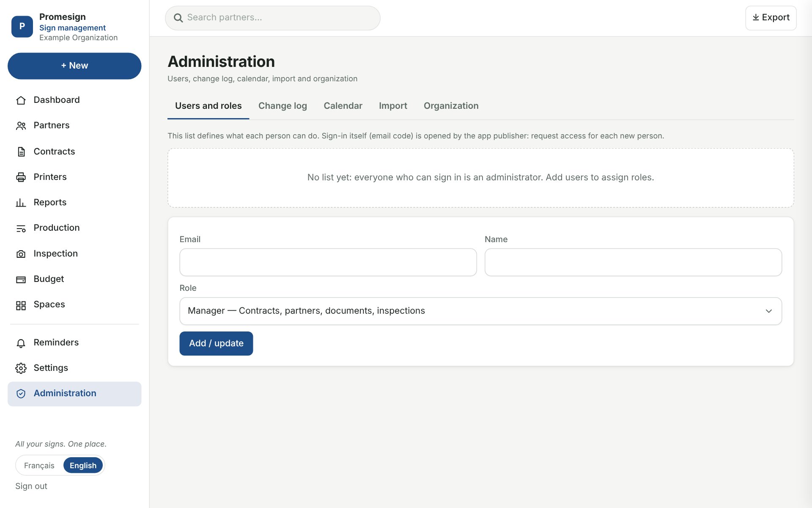Open the Role dropdown
812x508 pixels.
pyautogui.click(x=480, y=311)
